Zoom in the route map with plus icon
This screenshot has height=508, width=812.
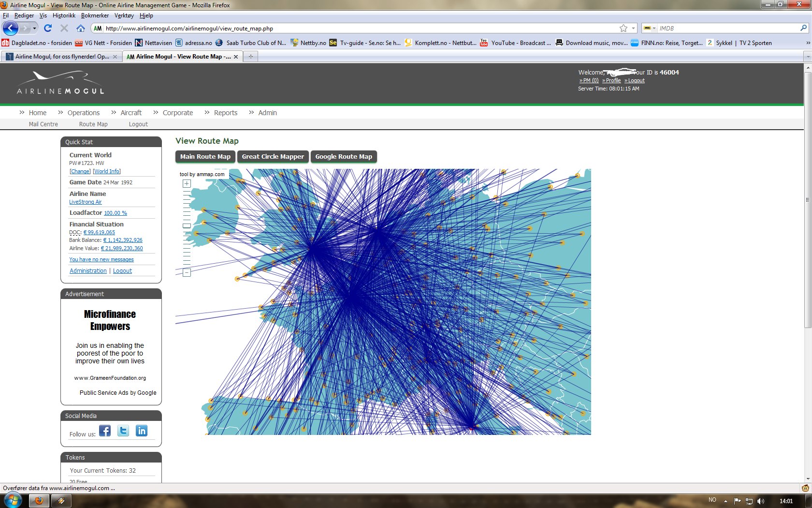pos(187,183)
